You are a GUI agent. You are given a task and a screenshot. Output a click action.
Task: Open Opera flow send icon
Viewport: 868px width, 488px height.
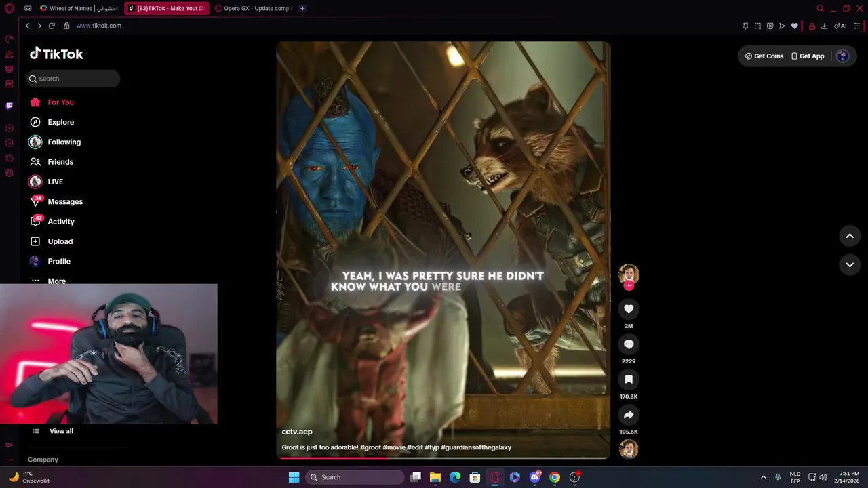pos(782,26)
